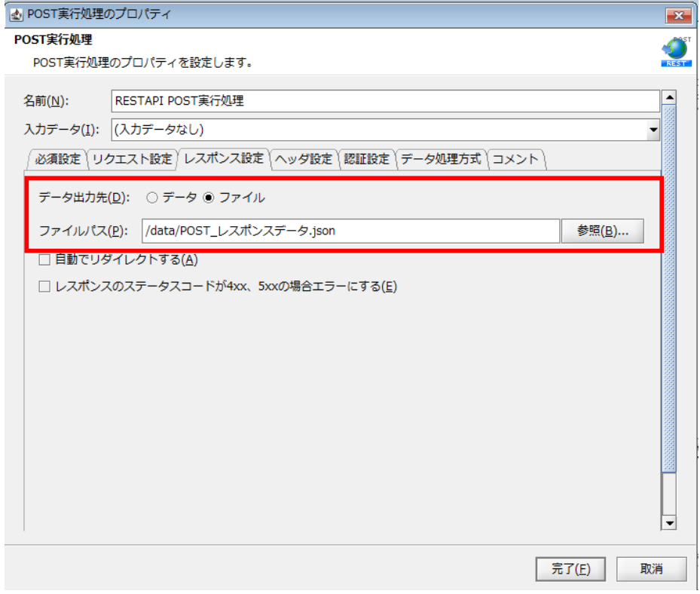Select the レスポンス設定 tab
This screenshot has height=594, width=700.
coord(224,158)
